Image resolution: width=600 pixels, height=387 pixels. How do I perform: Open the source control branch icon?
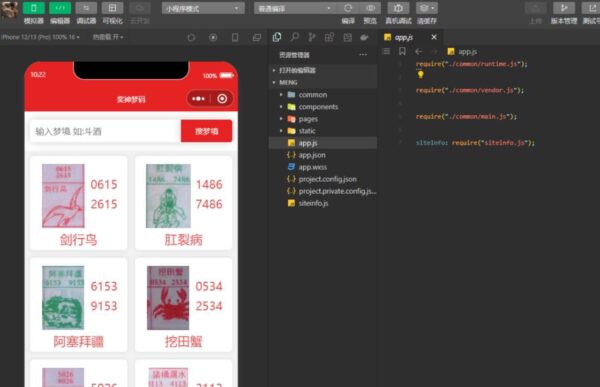click(x=312, y=37)
